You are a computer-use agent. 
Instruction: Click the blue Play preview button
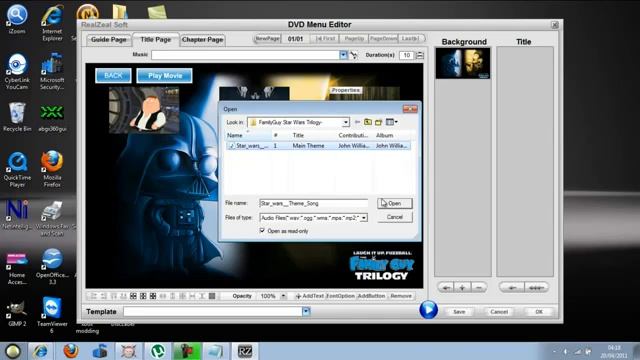tap(428, 310)
